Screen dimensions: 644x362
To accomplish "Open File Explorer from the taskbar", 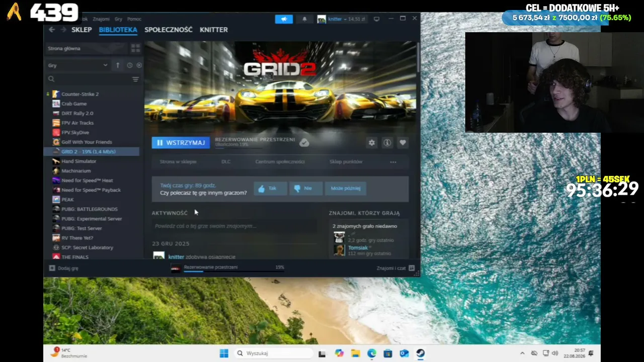I will [x=355, y=353].
